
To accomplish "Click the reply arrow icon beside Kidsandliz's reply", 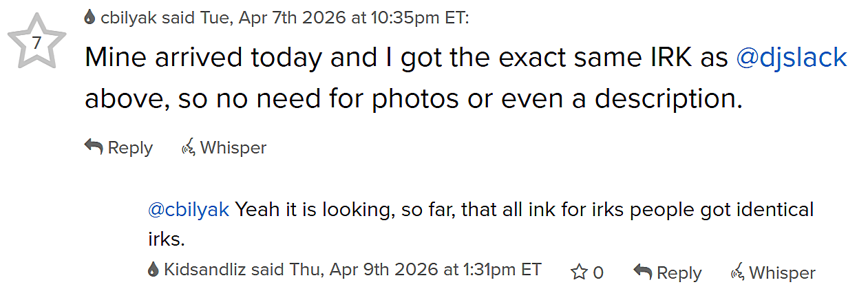I will [x=642, y=272].
